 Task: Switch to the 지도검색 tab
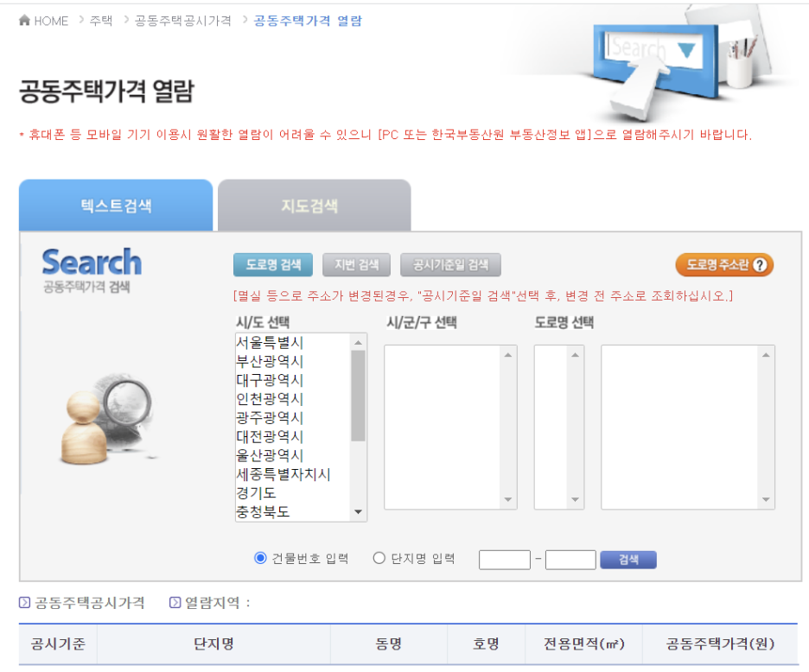pos(315,206)
